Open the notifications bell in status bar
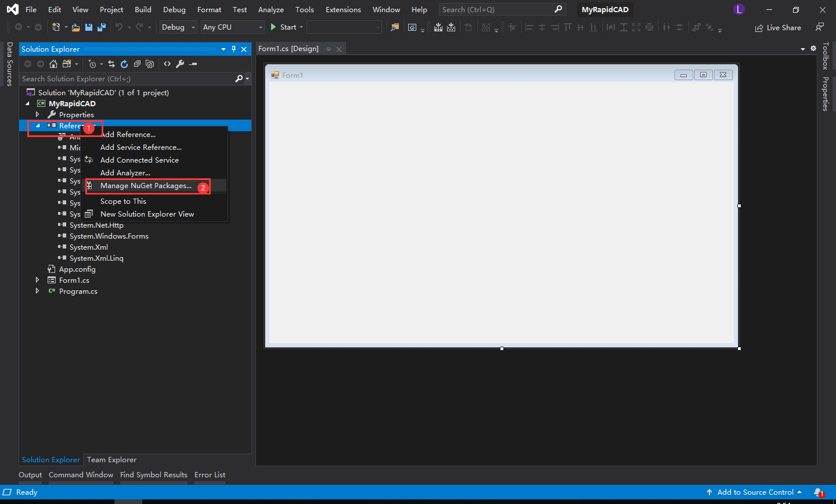 (x=818, y=492)
